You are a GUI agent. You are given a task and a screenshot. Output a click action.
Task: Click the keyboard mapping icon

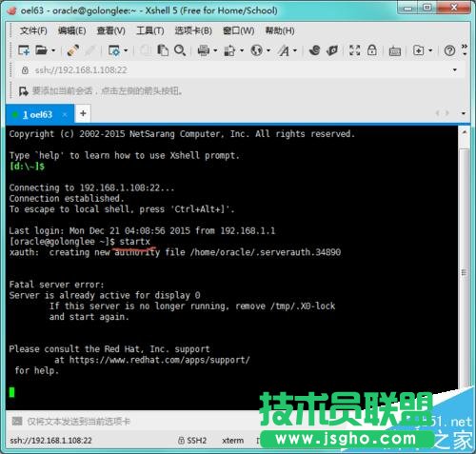pyautogui.click(x=395, y=50)
